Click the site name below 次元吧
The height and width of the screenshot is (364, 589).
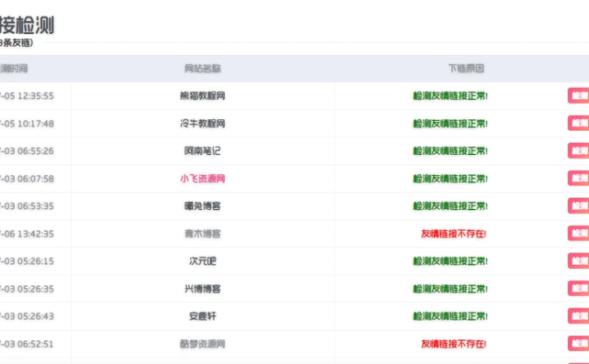(x=202, y=289)
